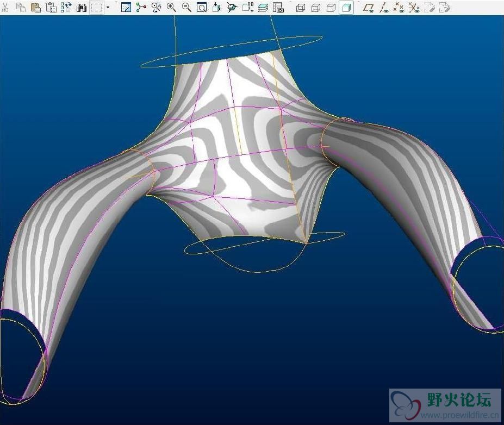This screenshot has width=504, height=425.
Task: Switch to Wireframe display mode
Action: click(x=301, y=8)
